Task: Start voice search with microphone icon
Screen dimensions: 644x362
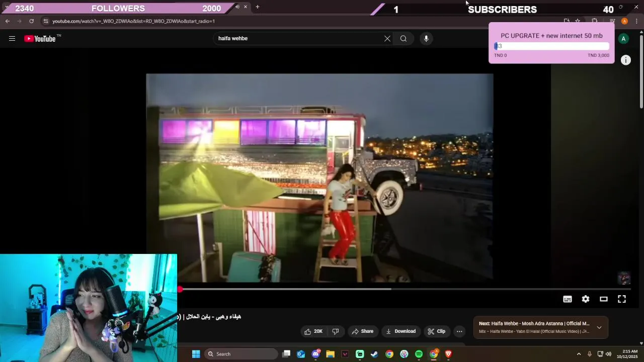Action: click(426, 38)
